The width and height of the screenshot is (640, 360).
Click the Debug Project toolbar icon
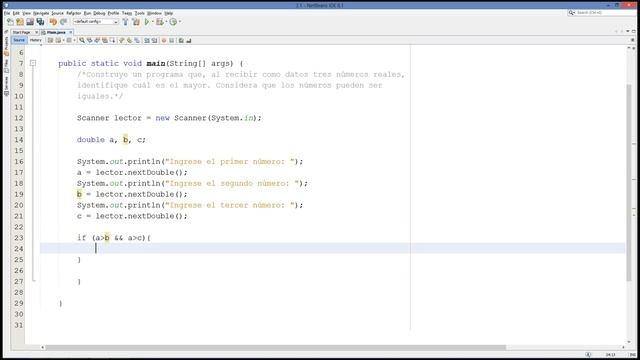tap(160, 22)
